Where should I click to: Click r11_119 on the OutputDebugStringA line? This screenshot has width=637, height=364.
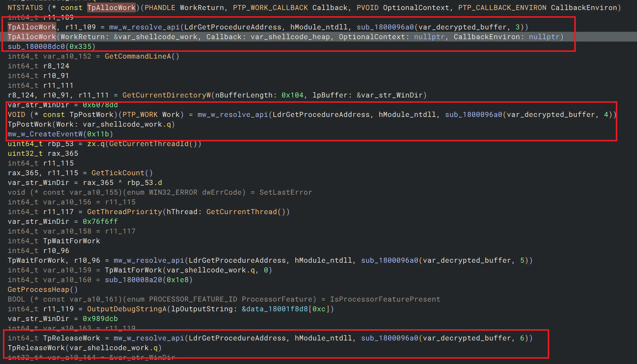[58, 309]
